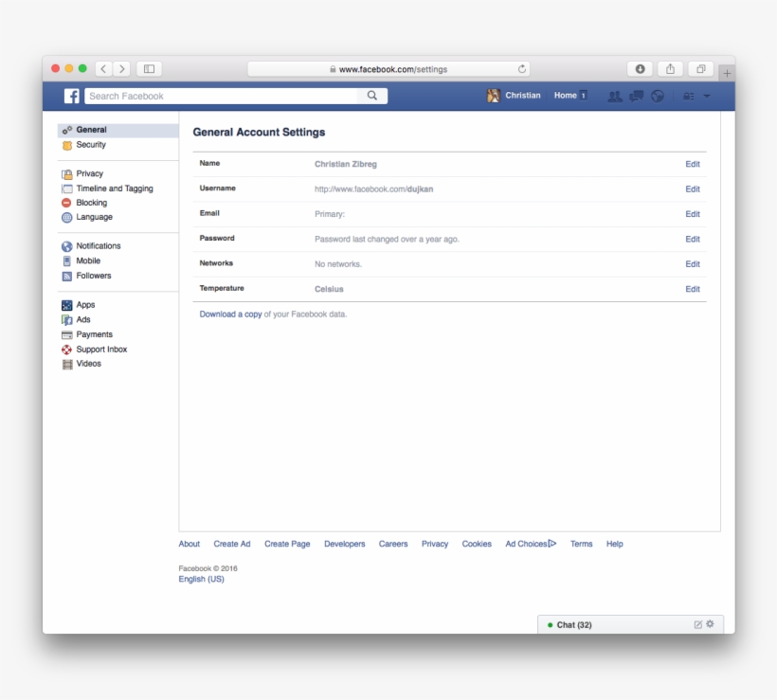The width and height of the screenshot is (777, 700).
Task: Click the General gears icon
Action: click(67, 131)
